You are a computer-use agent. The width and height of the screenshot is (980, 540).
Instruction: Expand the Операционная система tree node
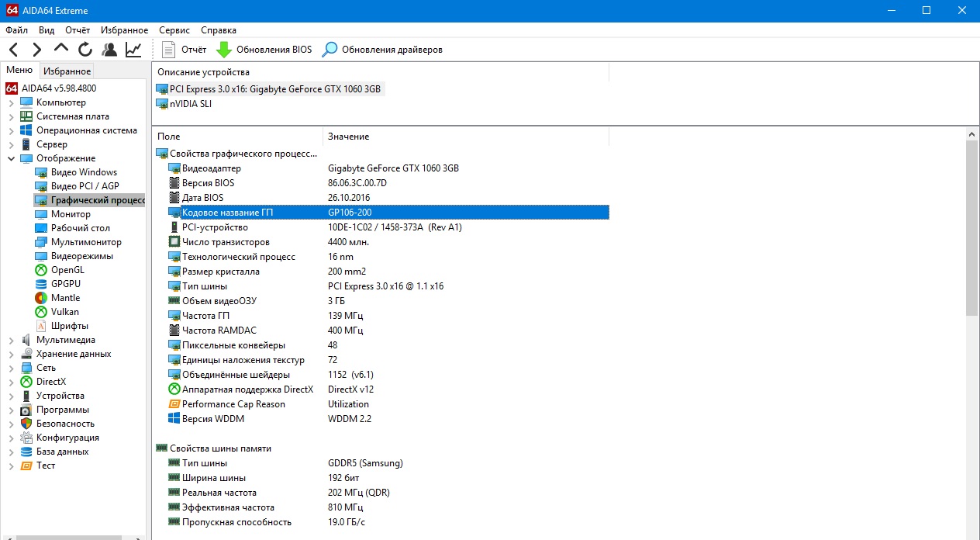[11, 131]
